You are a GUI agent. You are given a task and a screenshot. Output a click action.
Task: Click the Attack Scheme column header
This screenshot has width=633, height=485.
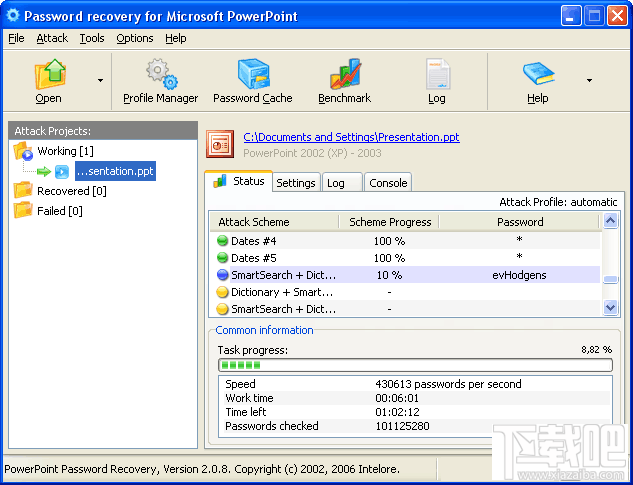pyautogui.click(x=273, y=222)
